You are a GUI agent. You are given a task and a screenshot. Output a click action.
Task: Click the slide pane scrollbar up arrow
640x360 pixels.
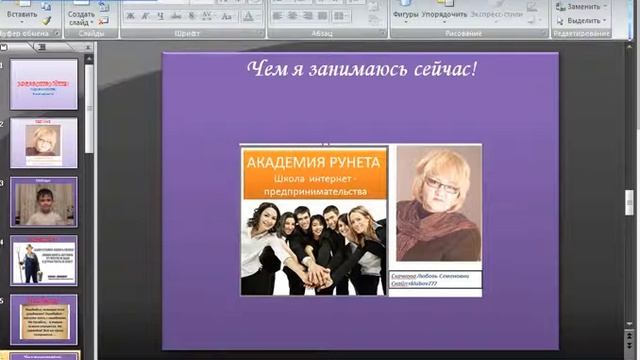pyautogui.click(x=89, y=59)
